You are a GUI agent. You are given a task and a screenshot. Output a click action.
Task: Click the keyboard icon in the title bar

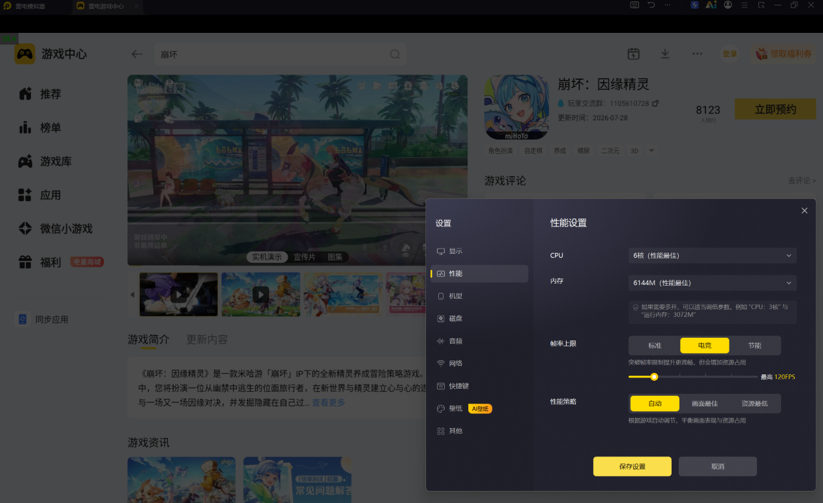pyautogui.click(x=634, y=5)
